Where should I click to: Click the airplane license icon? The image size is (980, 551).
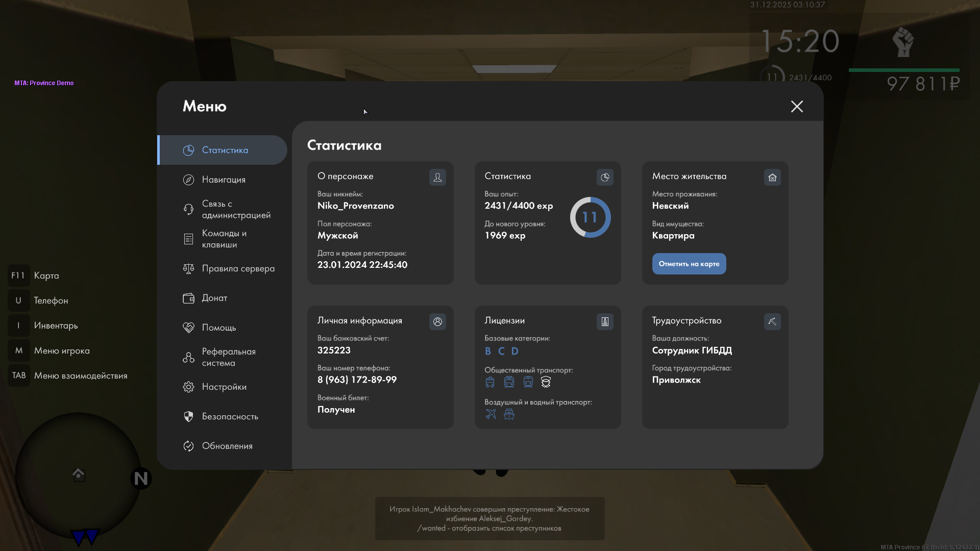point(491,414)
